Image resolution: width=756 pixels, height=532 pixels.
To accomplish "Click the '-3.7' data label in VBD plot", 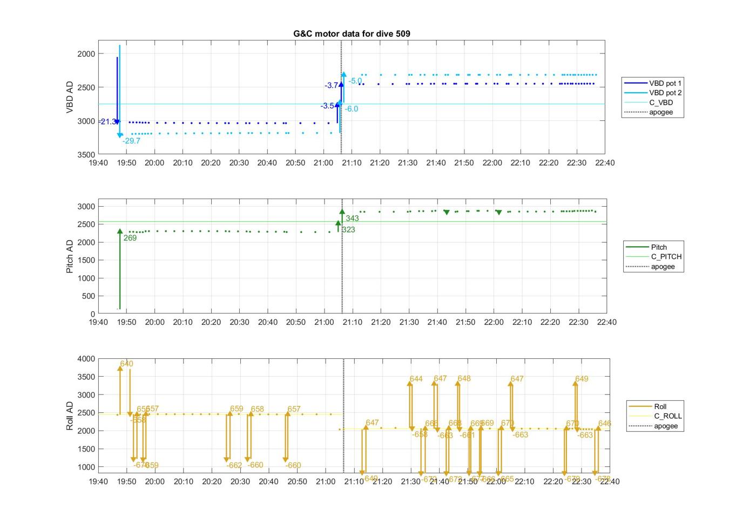I will (x=332, y=85).
